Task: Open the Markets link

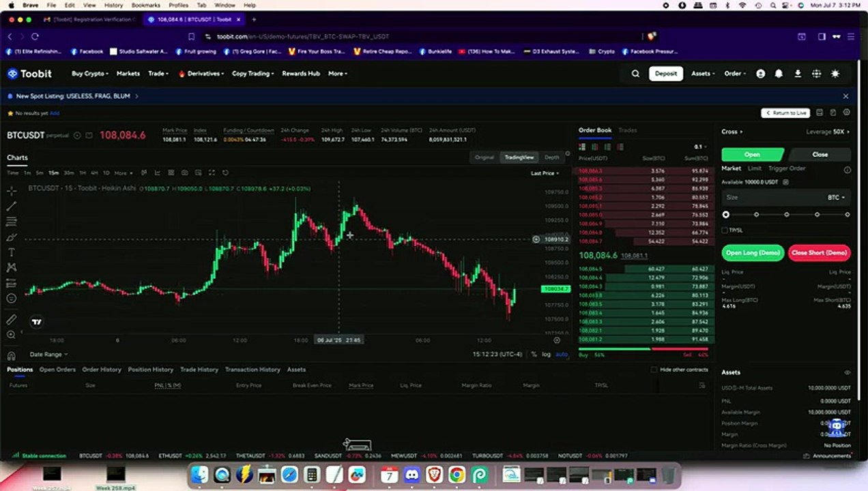Action: click(128, 74)
